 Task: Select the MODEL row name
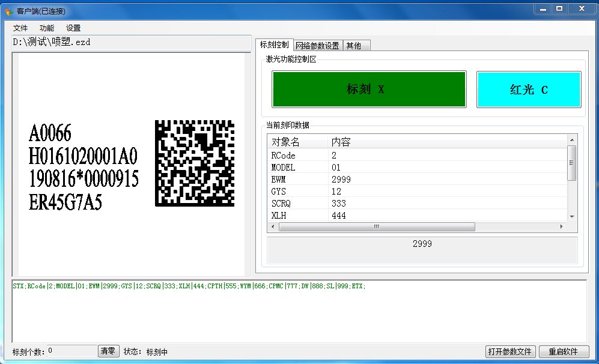[x=283, y=168]
